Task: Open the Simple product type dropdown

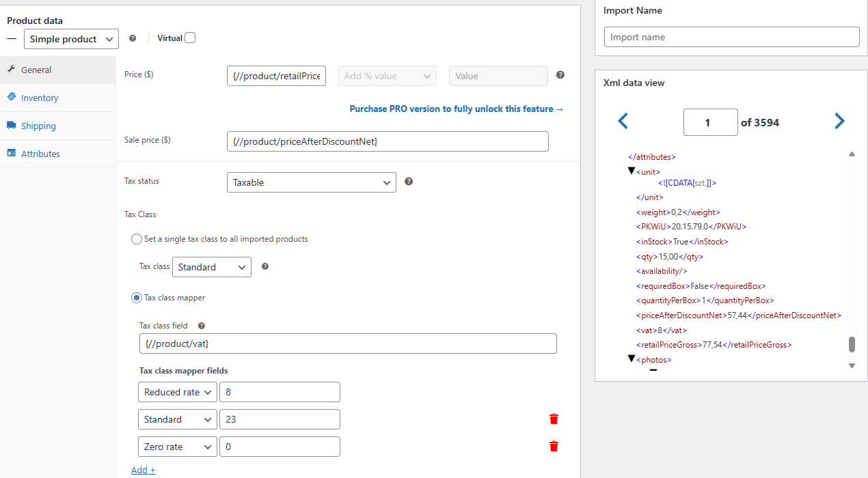Action: pyautogui.click(x=71, y=39)
